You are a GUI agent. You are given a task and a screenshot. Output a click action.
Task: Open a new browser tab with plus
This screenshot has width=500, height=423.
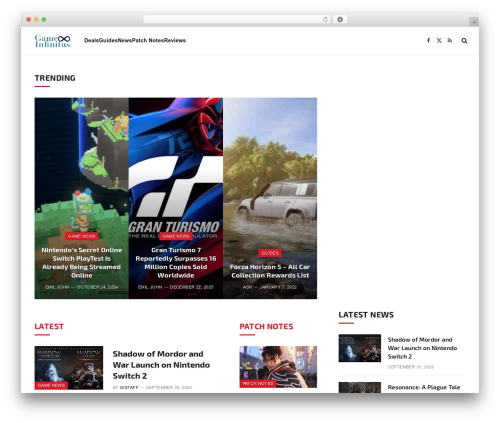click(474, 22)
